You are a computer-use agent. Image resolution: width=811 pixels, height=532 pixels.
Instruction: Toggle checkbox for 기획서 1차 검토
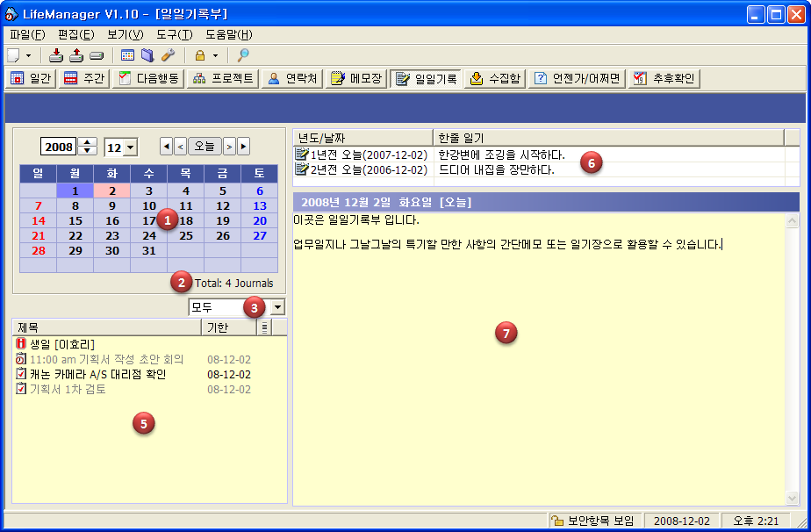point(21,389)
